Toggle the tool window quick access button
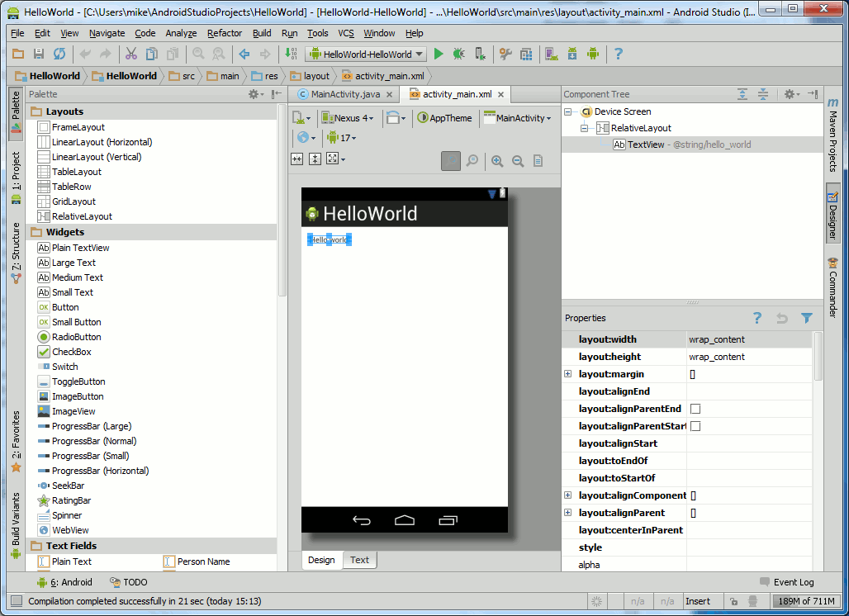Image resolution: width=849 pixels, height=616 pixels. pos(17,601)
